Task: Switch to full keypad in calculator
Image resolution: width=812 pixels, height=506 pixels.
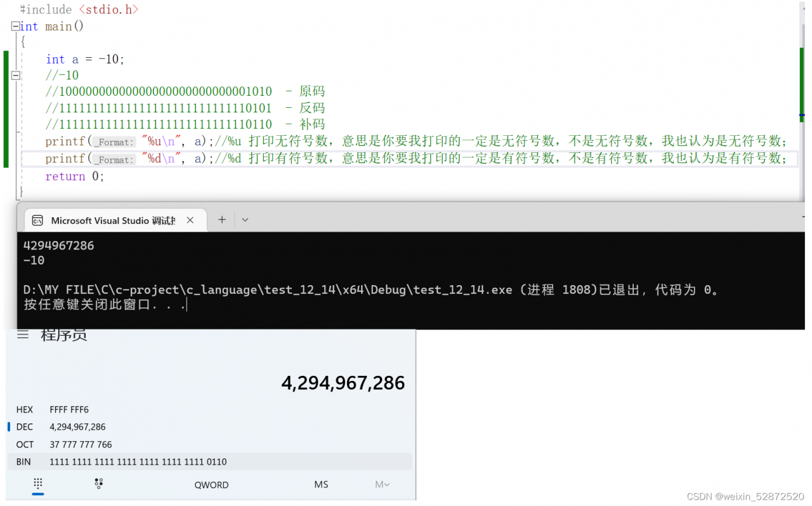Action: [x=38, y=484]
